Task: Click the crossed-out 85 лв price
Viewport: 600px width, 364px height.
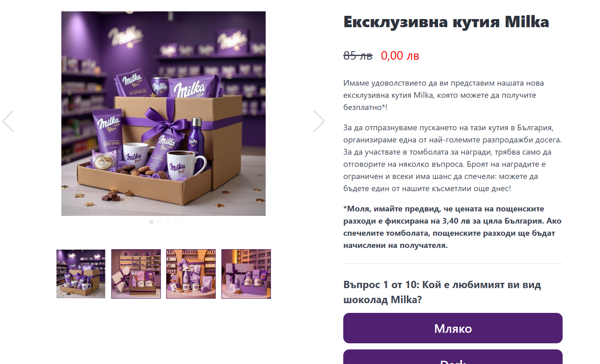Action: pos(358,56)
